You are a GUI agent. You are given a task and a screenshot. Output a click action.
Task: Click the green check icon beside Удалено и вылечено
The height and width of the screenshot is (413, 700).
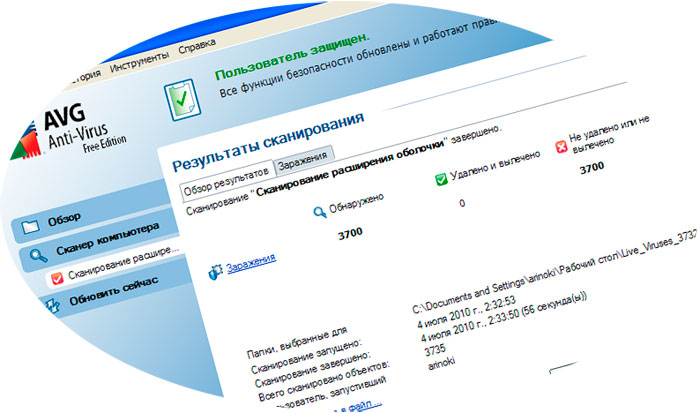click(x=441, y=179)
